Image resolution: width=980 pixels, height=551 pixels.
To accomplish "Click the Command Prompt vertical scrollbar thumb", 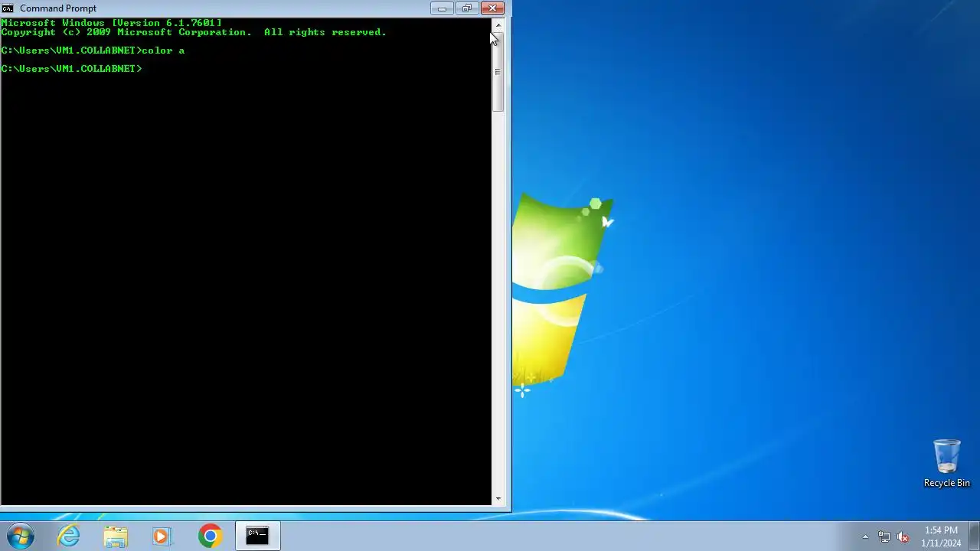I will (498, 72).
